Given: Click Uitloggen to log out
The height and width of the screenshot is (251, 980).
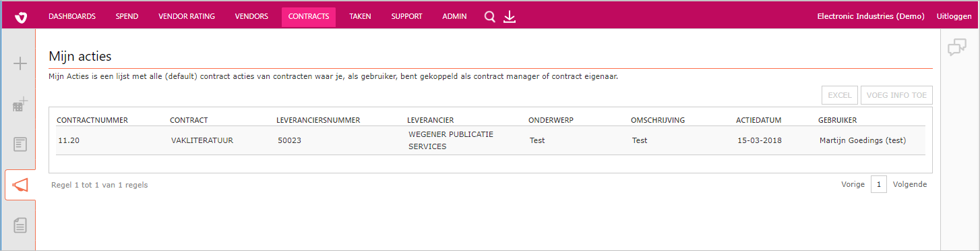Looking at the screenshot, I should [x=954, y=17].
